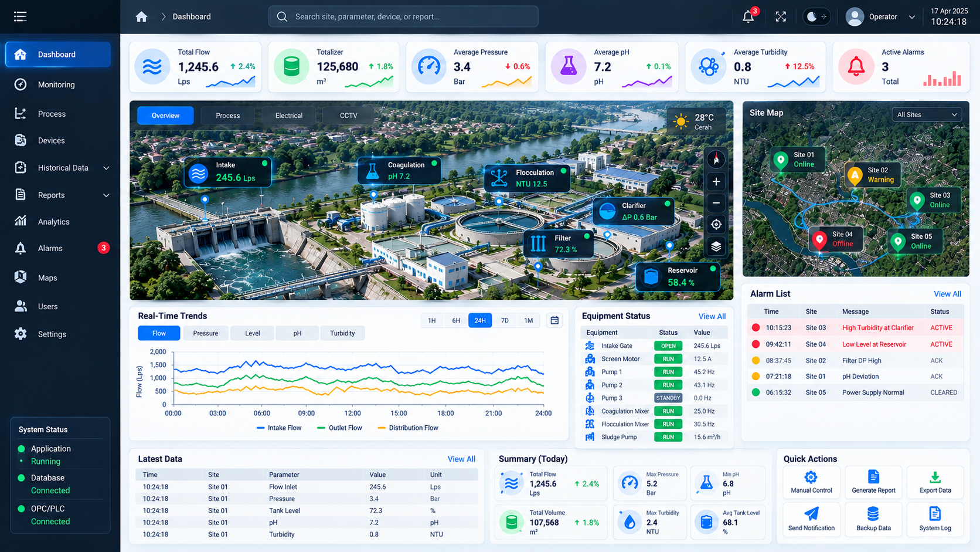Screen dimensions: 980x552
Task: Select the 6H time range
Action: [x=456, y=320]
